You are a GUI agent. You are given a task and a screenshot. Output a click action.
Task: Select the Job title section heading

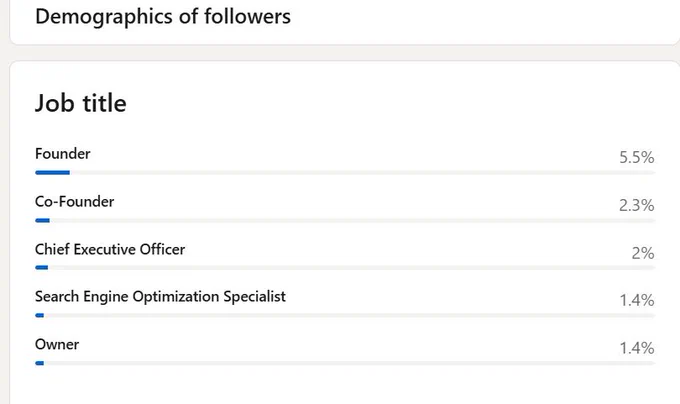pos(81,103)
